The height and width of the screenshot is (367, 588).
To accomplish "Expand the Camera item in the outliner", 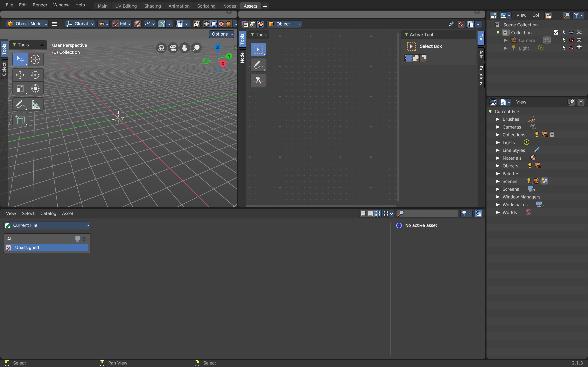I will point(506,40).
